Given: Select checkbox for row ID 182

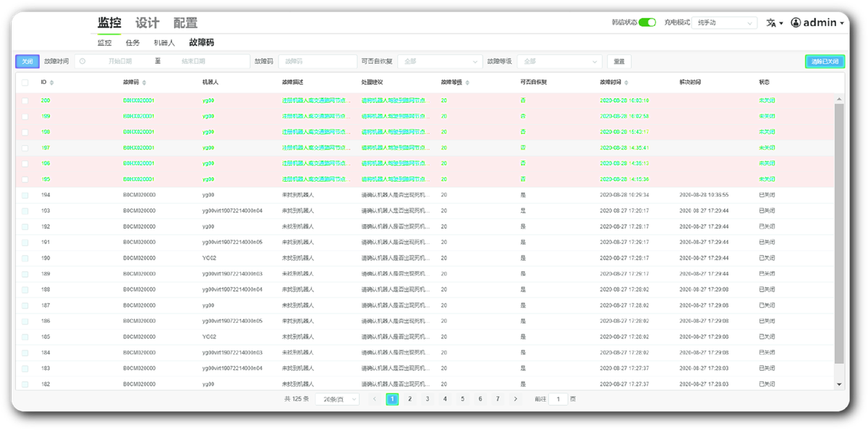Looking at the screenshot, I should [x=25, y=384].
